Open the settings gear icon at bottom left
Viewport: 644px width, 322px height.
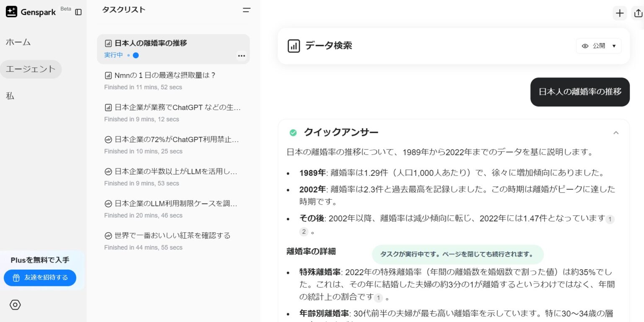(15, 305)
